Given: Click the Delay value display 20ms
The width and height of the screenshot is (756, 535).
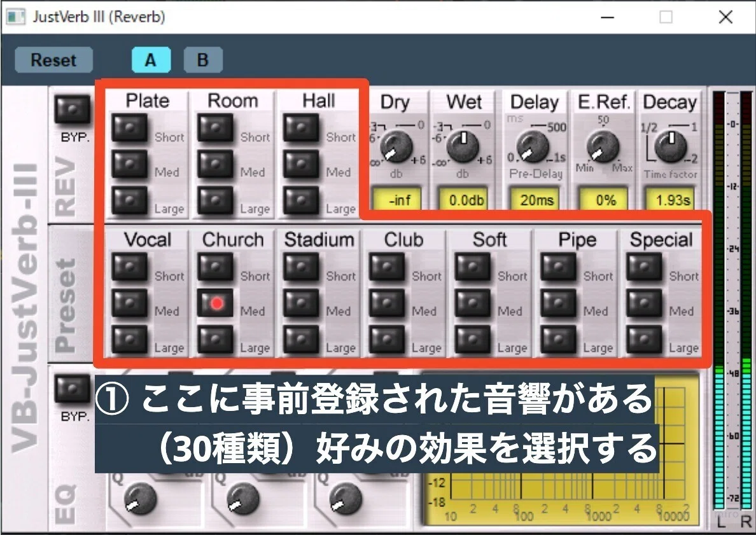Looking at the screenshot, I should (534, 200).
